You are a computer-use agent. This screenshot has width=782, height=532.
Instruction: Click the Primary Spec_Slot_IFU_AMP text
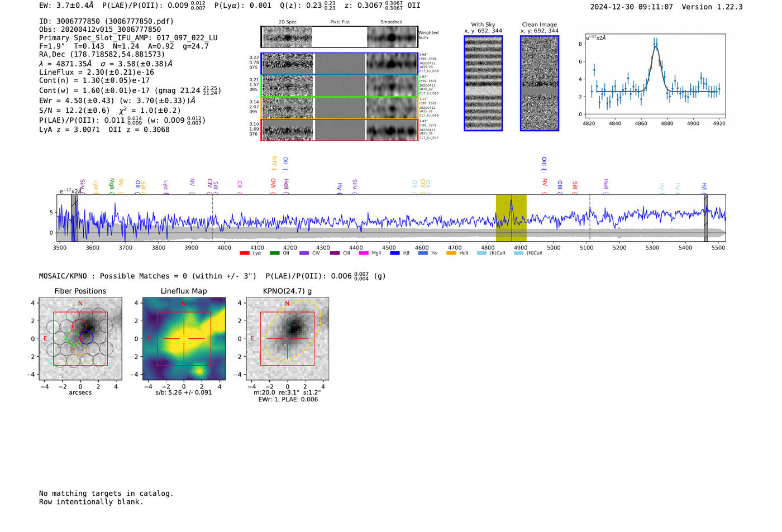coord(128,38)
